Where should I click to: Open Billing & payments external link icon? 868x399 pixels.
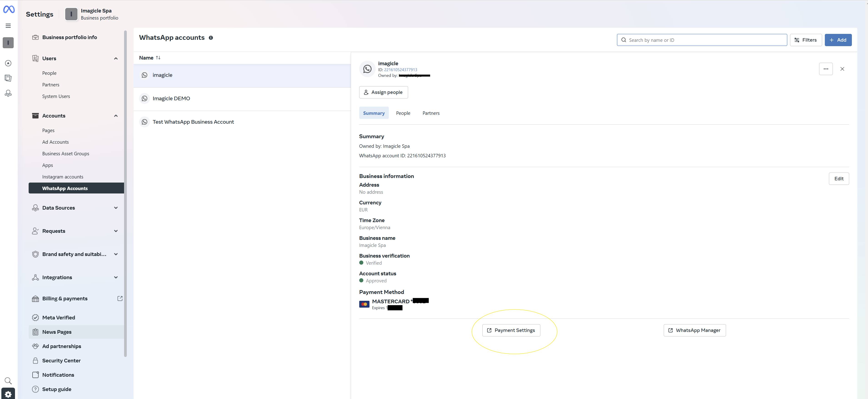(x=120, y=299)
